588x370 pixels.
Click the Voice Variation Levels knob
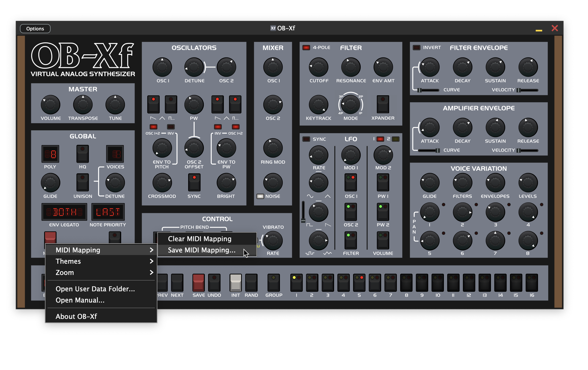tap(528, 183)
